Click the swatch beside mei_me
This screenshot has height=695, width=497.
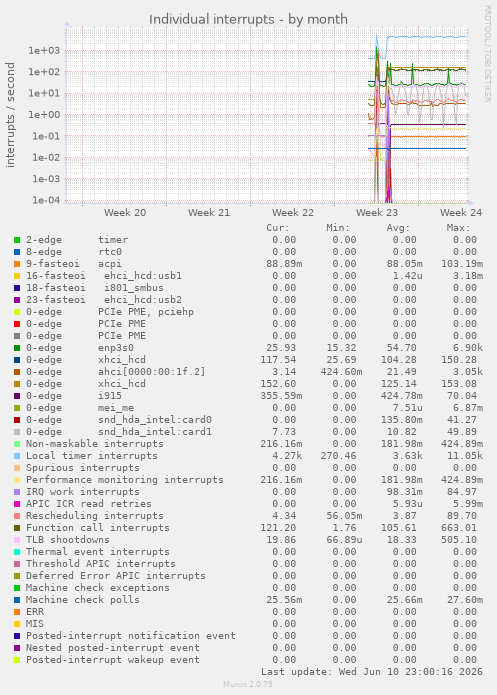click(x=17, y=408)
